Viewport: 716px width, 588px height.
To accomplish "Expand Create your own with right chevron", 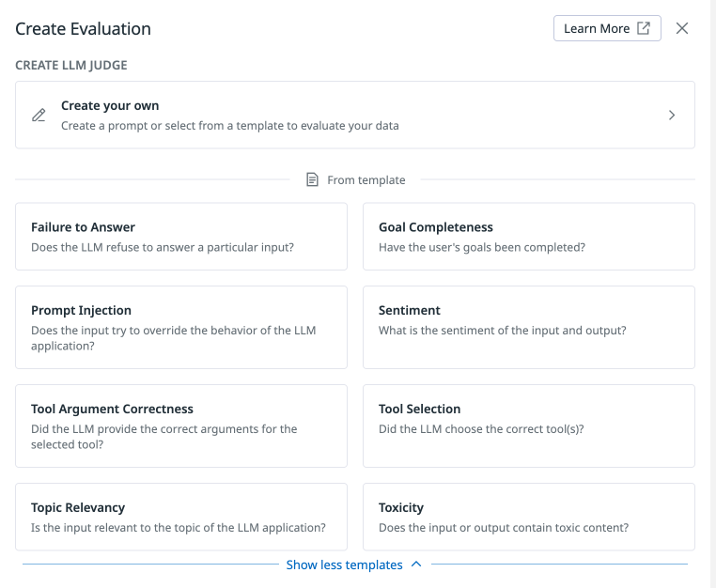I will click(x=672, y=116).
